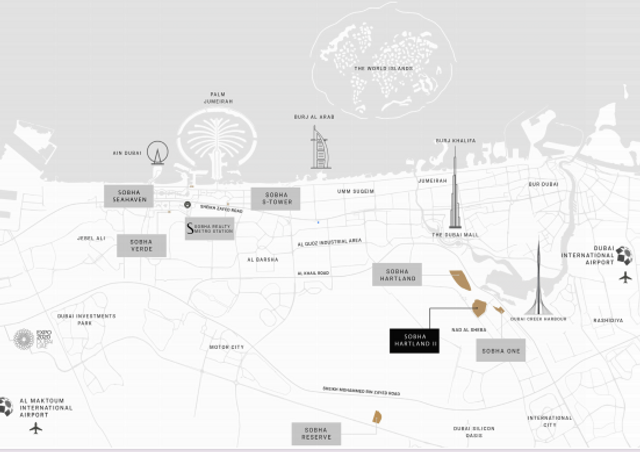
Task: Select the gold Sobha Hartland II plot
Action: pos(479,308)
